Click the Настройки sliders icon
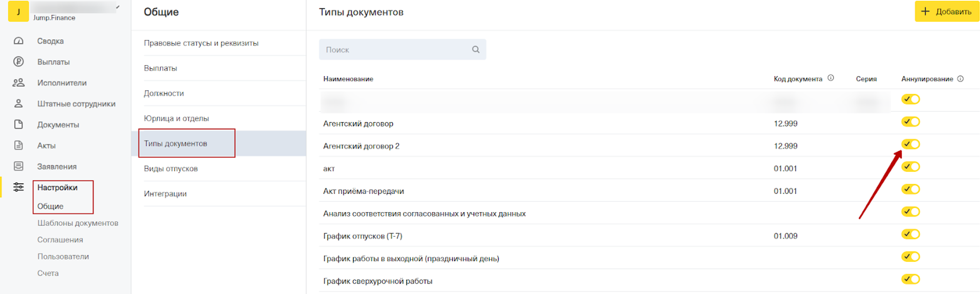This screenshot has width=980, height=294. pyautogui.click(x=19, y=187)
